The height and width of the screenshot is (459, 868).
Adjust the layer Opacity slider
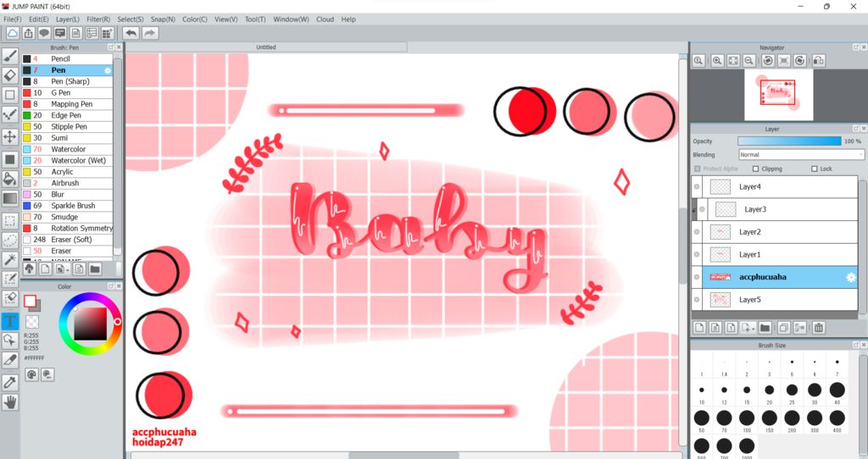click(x=789, y=141)
